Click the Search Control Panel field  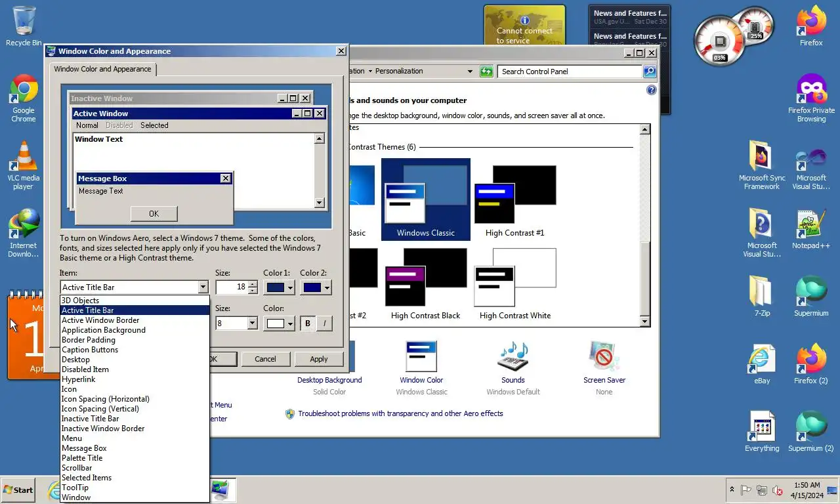(x=570, y=71)
